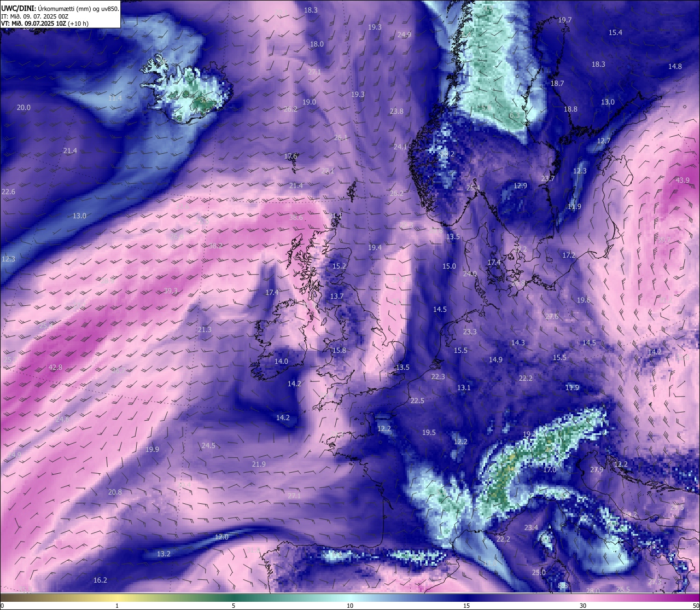The height and width of the screenshot is (610, 700).
Task: Click the 5 label on the color scale
Action: point(234,606)
